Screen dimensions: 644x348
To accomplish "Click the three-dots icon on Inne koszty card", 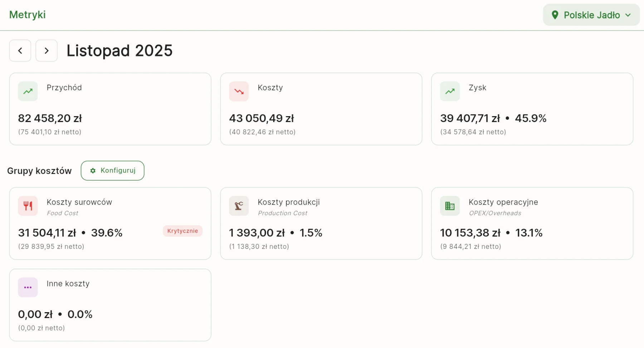I will [x=28, y=287].
